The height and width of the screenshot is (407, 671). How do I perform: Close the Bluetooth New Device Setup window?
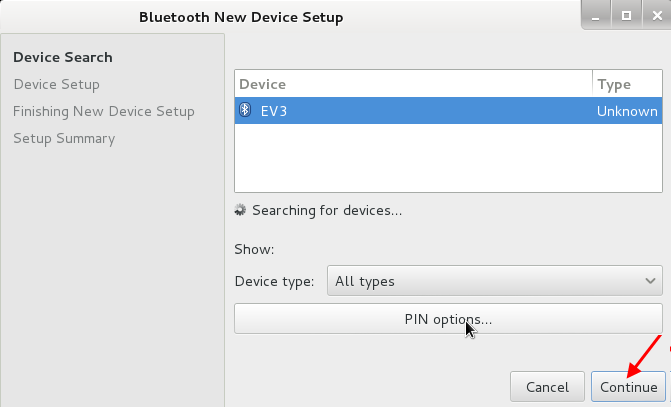[657, 16]
